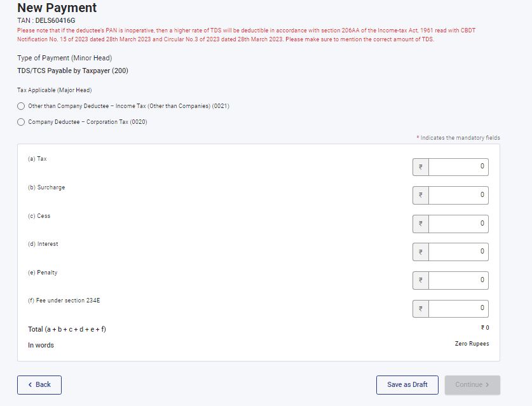Click rupee symbol in Interest row

420,252
